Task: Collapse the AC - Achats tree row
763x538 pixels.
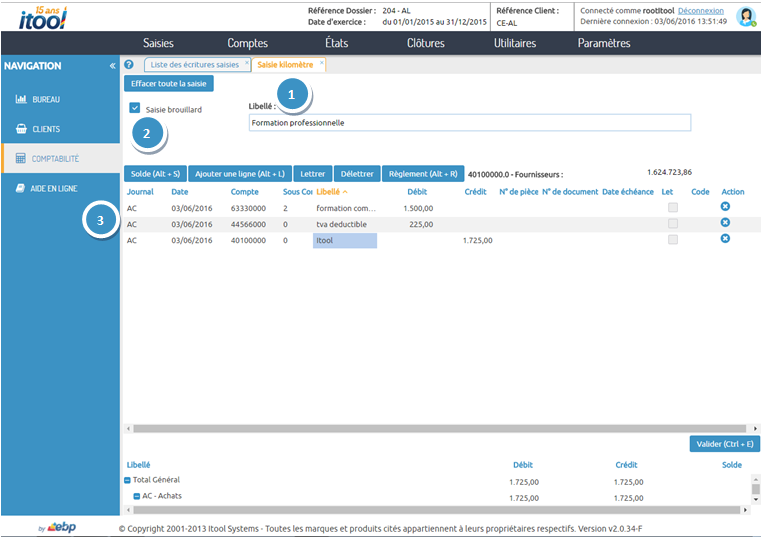Action: (136, 496)
